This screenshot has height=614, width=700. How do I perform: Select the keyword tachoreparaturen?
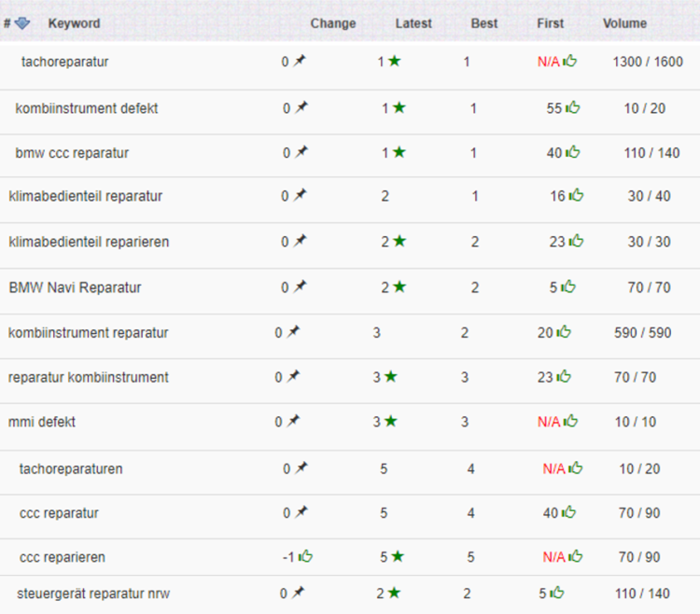71,469
